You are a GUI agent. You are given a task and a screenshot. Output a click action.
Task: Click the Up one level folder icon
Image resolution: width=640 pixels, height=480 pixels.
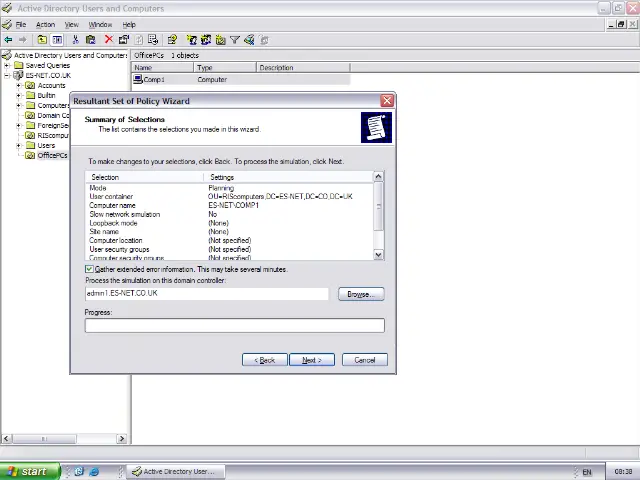click(41, 40)
